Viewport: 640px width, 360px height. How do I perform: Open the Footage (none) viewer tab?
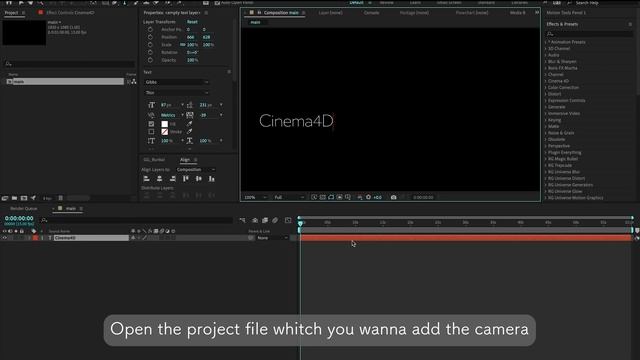click(414, 13)
